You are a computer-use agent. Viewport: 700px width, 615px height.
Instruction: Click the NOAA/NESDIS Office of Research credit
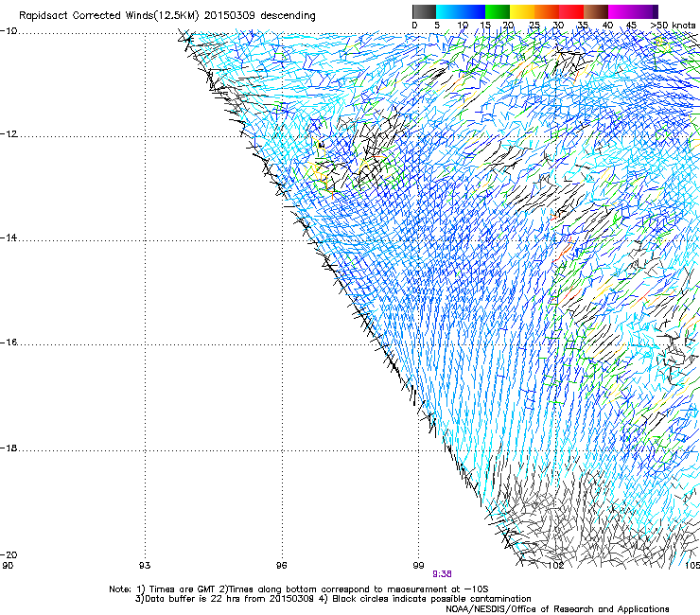click(557, 609)
